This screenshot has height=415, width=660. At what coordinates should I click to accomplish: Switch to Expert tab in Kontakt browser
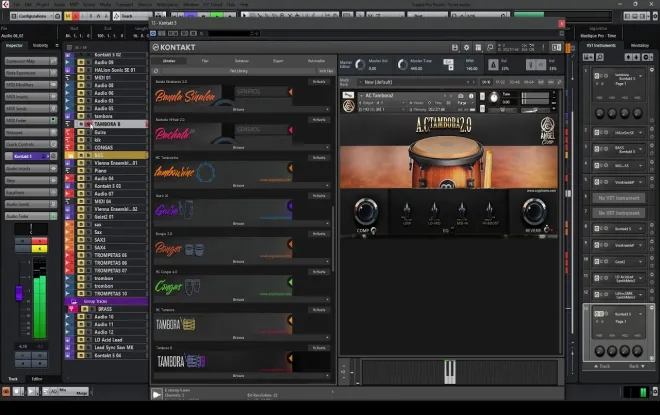(278, 61)
